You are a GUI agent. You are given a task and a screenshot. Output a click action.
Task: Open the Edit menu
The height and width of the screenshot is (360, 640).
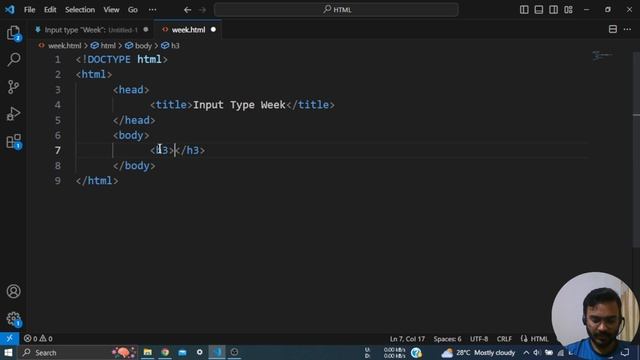pos(50,10)
